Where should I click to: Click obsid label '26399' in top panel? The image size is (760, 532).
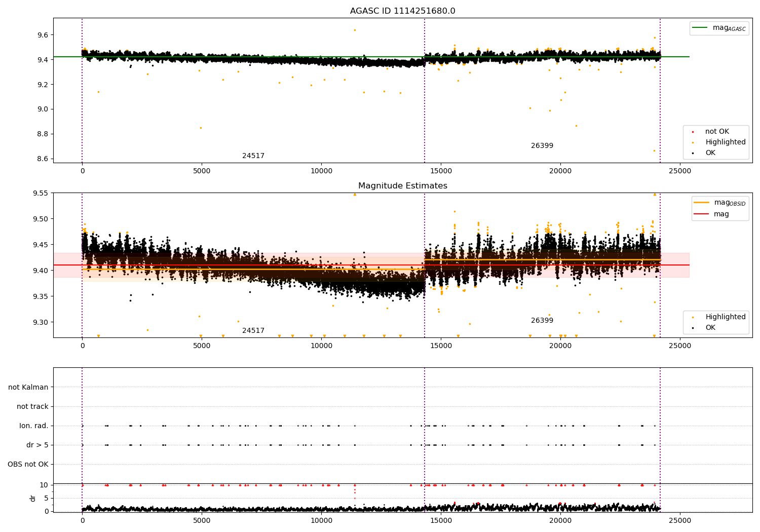542,146
